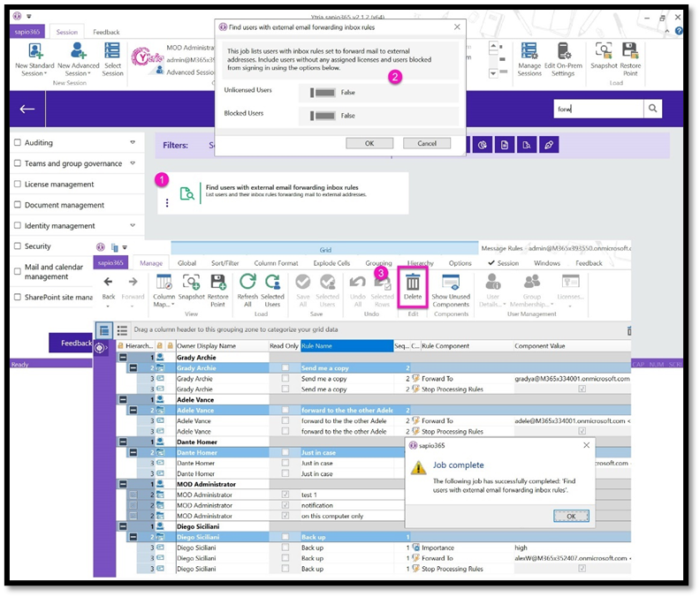Collapse the Grady Archie top-level row
This screenshot has width=700, height=597.
(x=122, y=358)
